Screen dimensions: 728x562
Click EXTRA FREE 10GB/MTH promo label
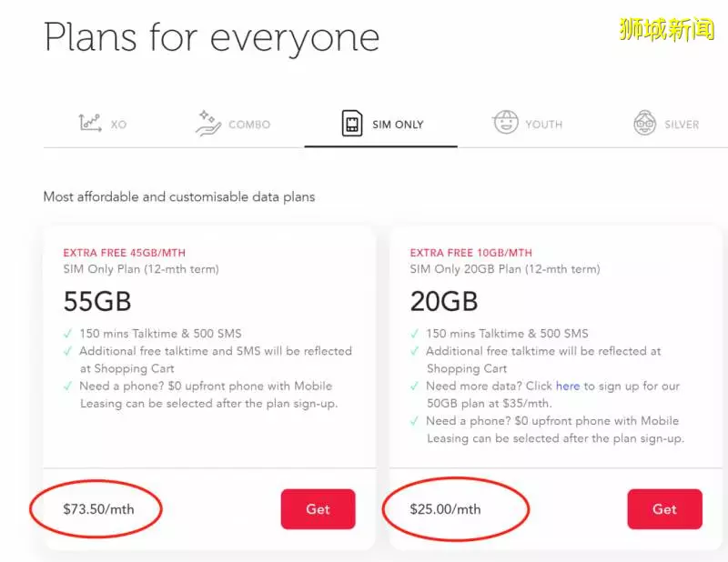pyautogui.click(x=470, y=253)
